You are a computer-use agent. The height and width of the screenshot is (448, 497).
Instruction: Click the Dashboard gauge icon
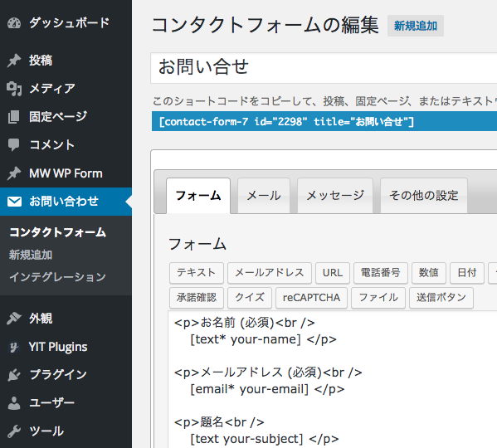14,22
